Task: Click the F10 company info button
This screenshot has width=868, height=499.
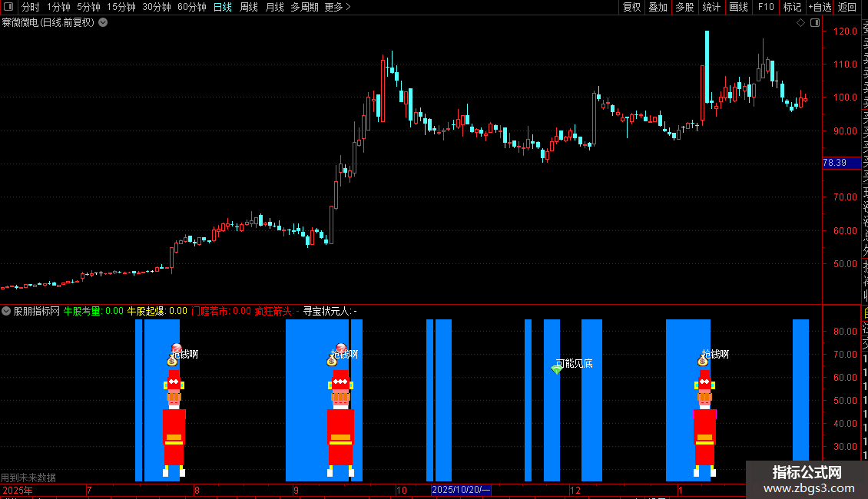Action: click(x=766, y=7)
